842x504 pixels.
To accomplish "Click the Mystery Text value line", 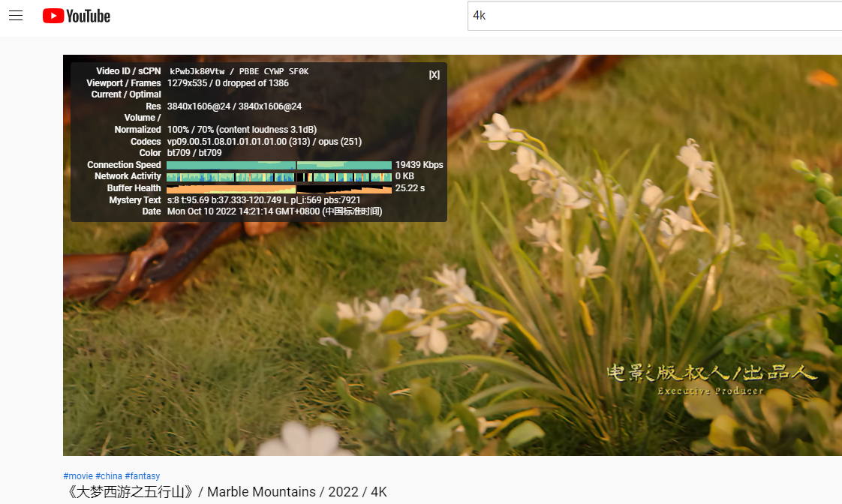I will coord(263,200).
